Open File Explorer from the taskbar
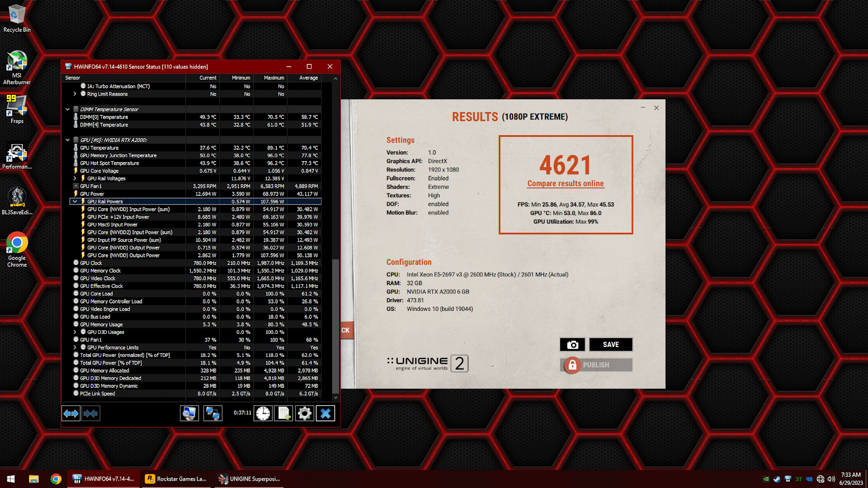This screenshot has width=868, height=488. (x=34, y=479)
